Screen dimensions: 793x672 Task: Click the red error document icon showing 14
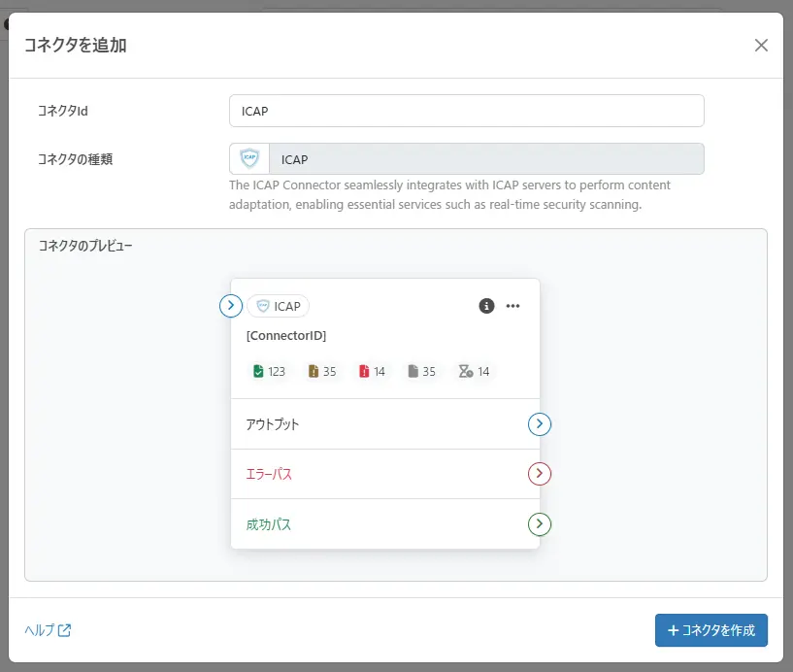coord(364,371)
